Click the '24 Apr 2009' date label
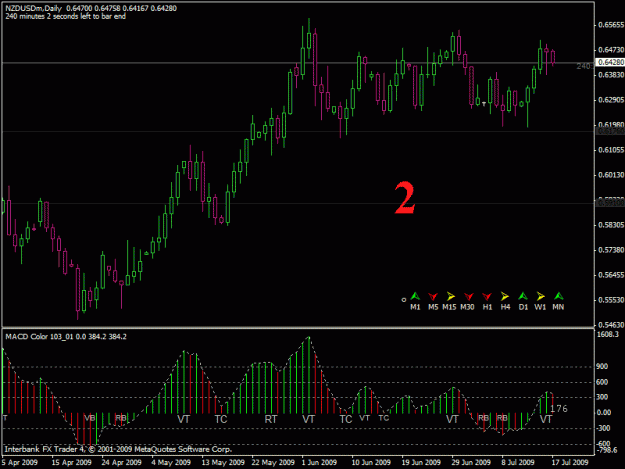The height and width of the screenshot is (469, 625). click(121, 462)
